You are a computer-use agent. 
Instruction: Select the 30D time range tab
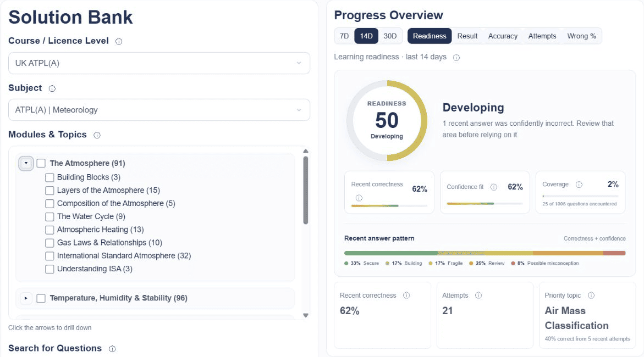point(390,36)
